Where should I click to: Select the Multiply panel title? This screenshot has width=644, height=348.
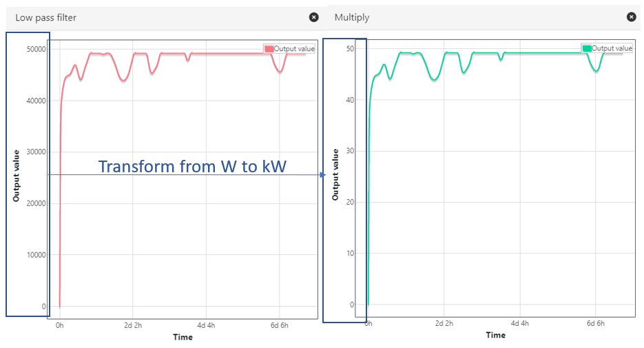[x=351, y=17]
